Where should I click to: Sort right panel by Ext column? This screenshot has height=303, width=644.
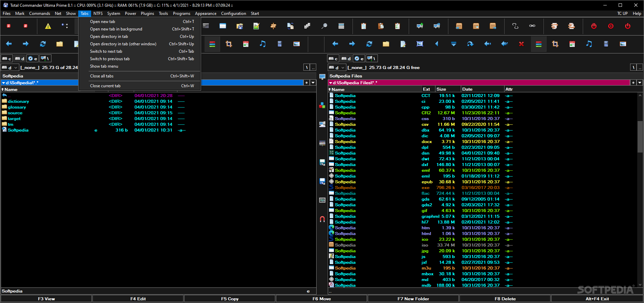[x=428, y=89]
